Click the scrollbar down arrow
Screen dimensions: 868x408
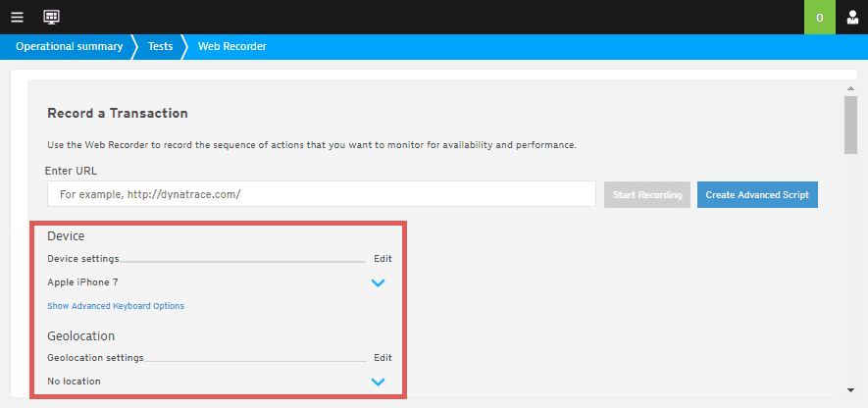[851, 390]
